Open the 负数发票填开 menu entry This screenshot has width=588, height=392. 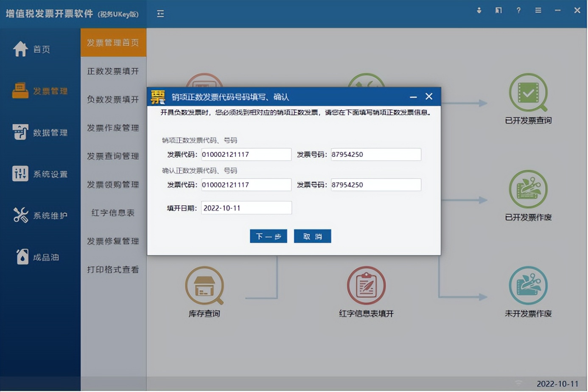pos(113,100)
